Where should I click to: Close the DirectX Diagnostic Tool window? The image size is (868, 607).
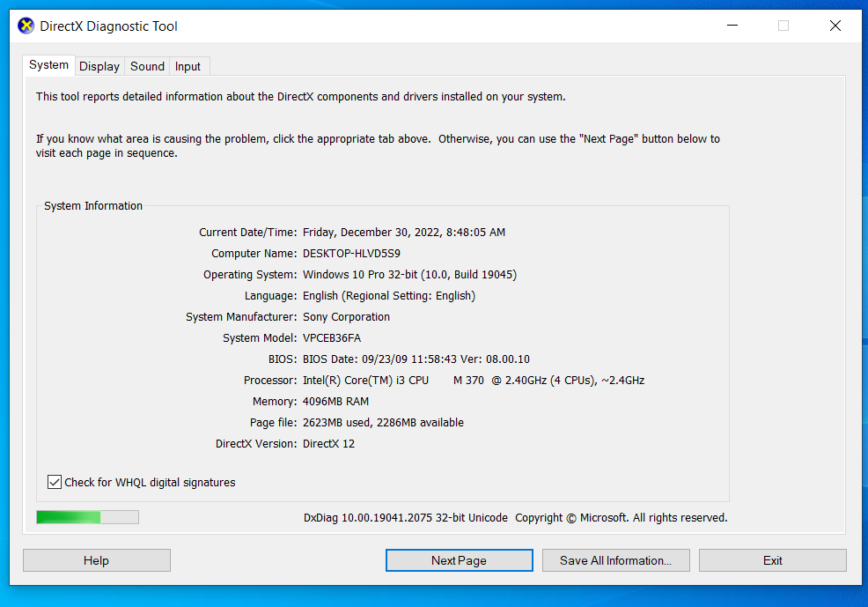835,26
